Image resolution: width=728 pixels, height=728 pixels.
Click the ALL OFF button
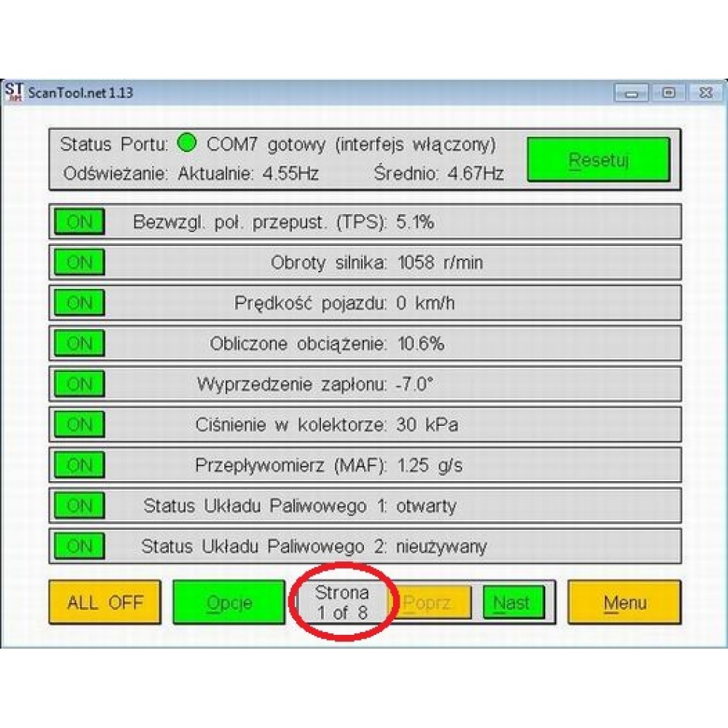(105, 603)
